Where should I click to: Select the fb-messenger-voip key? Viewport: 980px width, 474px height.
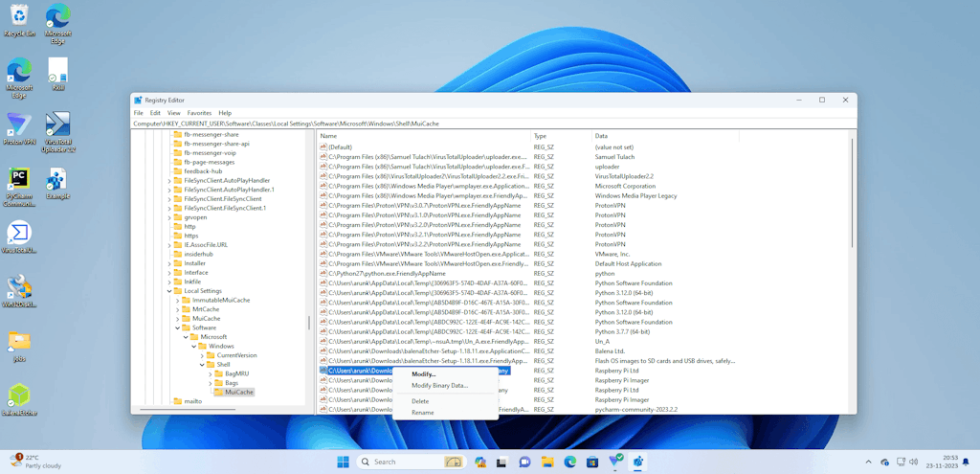[x=210, y=152]
